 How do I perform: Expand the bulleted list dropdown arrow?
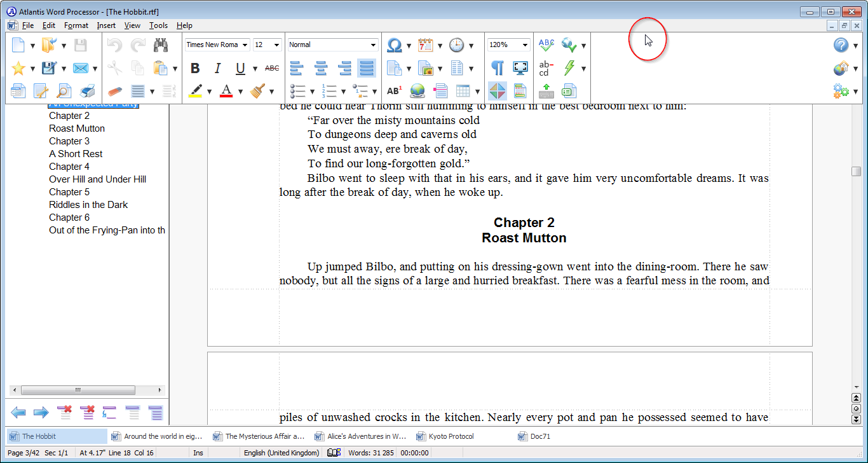pyautogui.click(x=312, y=92)
